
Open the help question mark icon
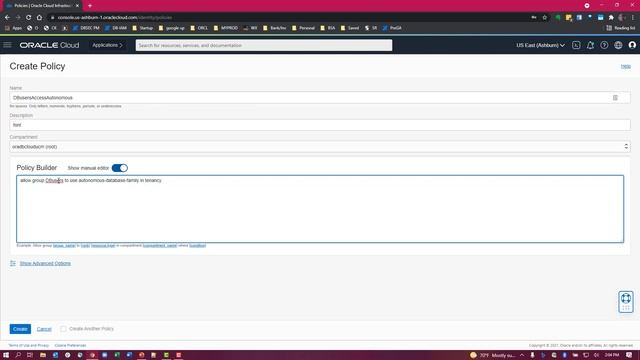click(x=604, y=45)
